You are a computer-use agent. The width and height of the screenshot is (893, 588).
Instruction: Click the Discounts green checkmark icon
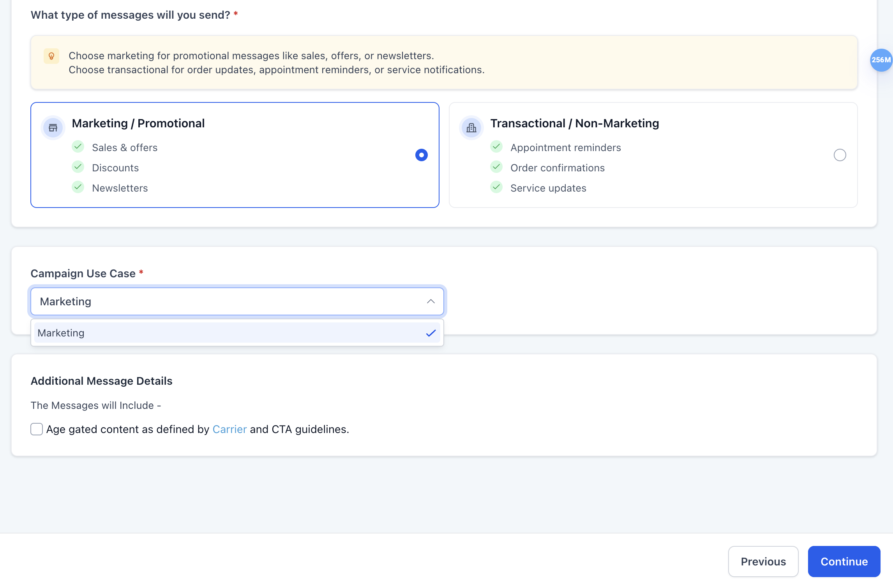(x=78, y=167)
